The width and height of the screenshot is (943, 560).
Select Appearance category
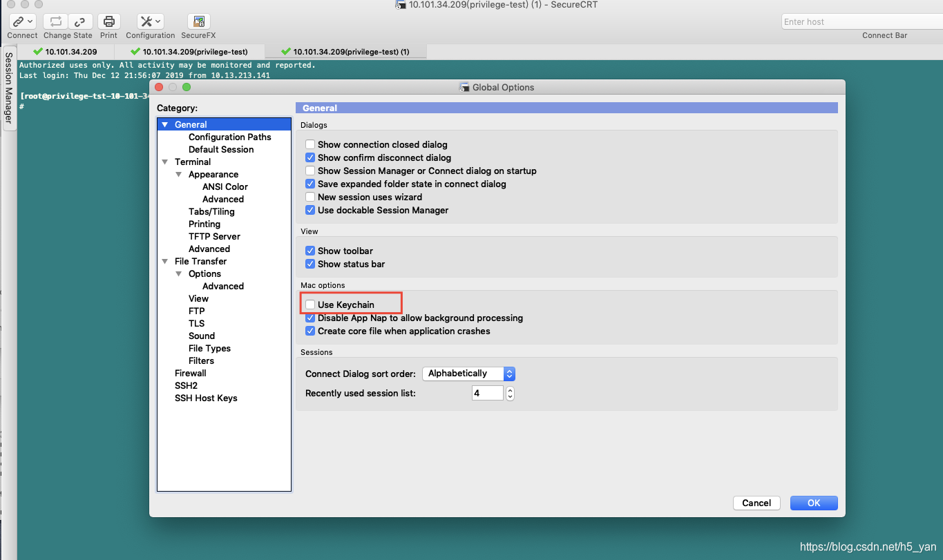[213, 174]
